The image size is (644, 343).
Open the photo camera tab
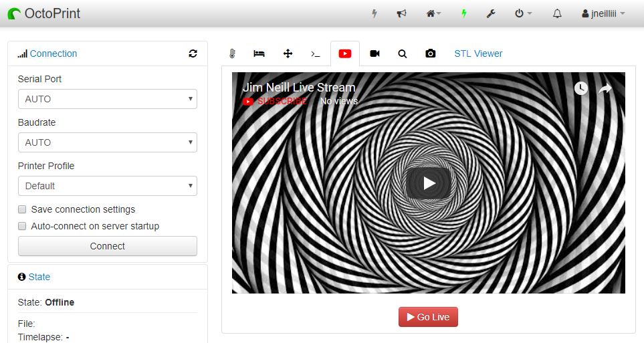click(x=431, y=53)
